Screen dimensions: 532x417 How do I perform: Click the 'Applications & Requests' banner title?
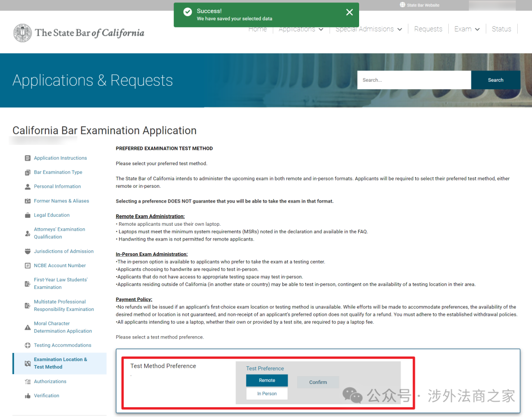[x=93, y=80]
